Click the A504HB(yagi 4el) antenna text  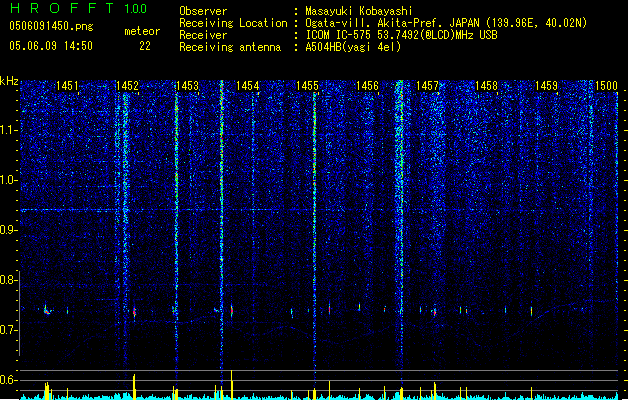353,47
